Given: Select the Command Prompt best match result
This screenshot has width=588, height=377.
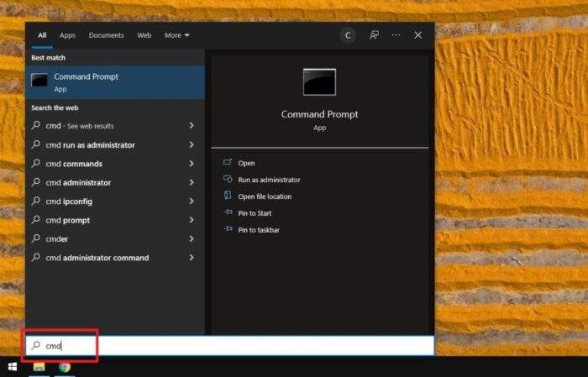Looking at the screenshot, I should pyautogui.click(x=115, y=82).
